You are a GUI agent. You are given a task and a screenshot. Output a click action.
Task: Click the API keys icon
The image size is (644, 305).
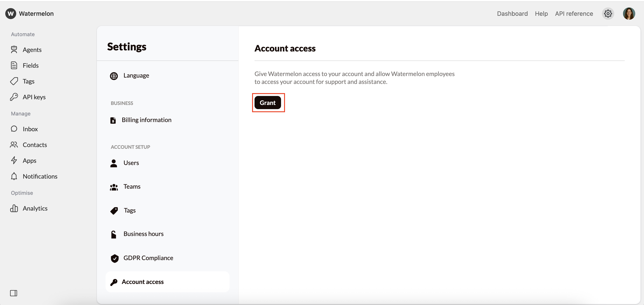[14, 97]
